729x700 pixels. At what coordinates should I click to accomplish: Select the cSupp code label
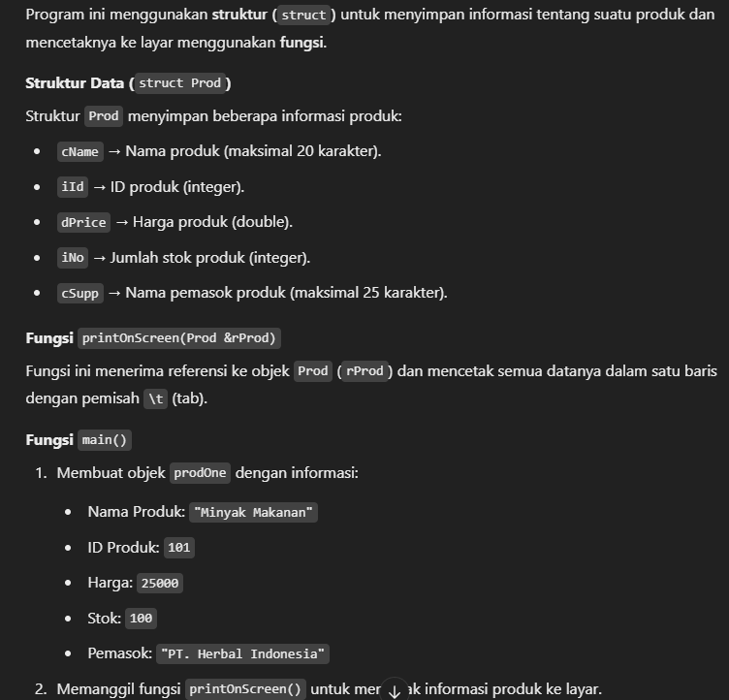[79, 293]
